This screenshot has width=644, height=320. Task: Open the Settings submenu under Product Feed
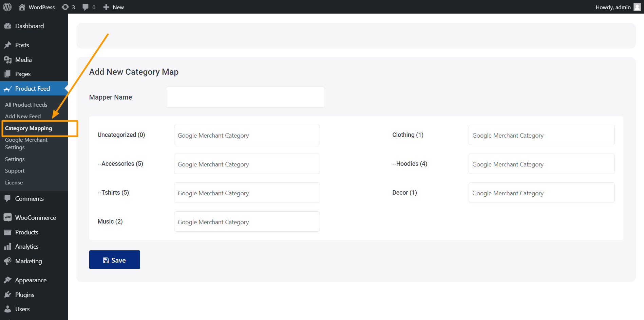(15, 159)
